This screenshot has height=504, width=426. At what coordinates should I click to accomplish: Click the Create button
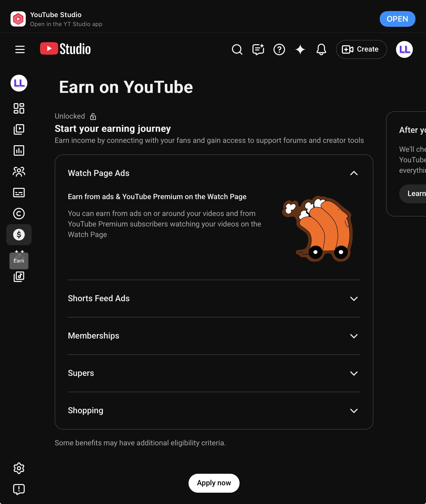click(361, 49)
